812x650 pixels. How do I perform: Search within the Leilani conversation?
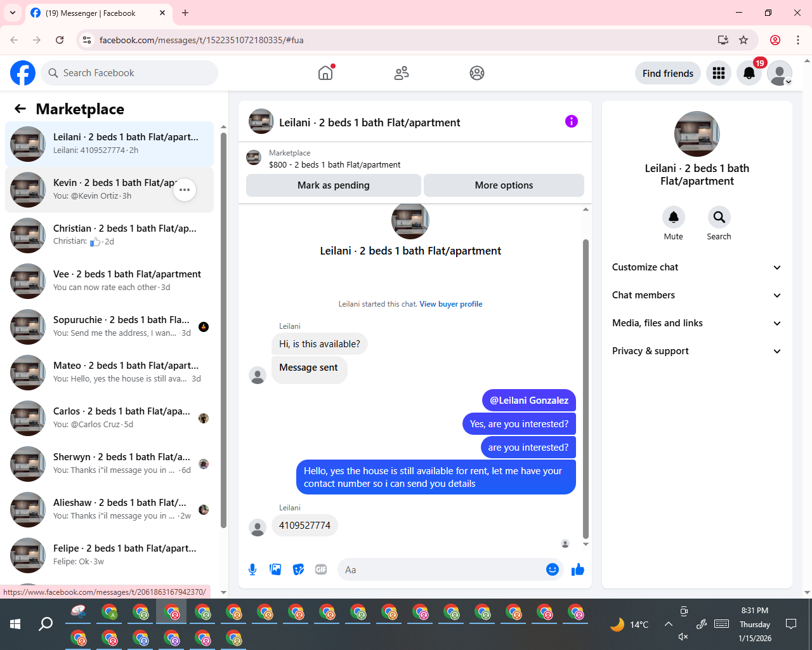point(719,217)
